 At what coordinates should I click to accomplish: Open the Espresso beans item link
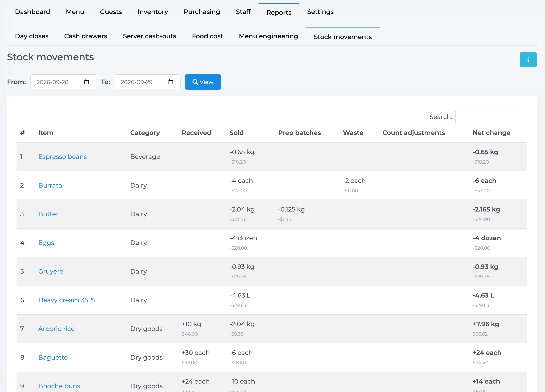(x=63, y=157)
